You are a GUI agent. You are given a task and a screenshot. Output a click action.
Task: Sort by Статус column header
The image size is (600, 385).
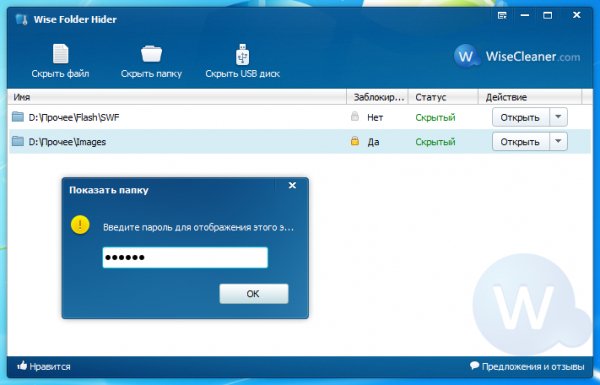[443, 97]
